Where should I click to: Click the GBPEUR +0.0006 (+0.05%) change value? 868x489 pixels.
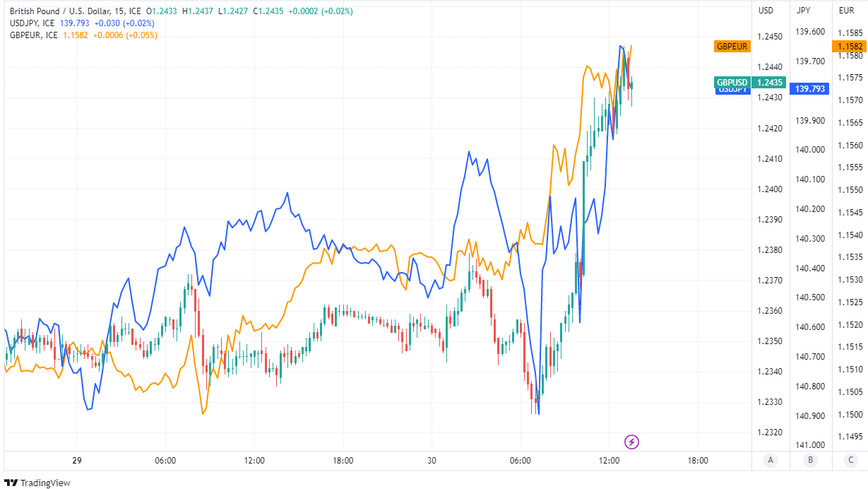124,35
